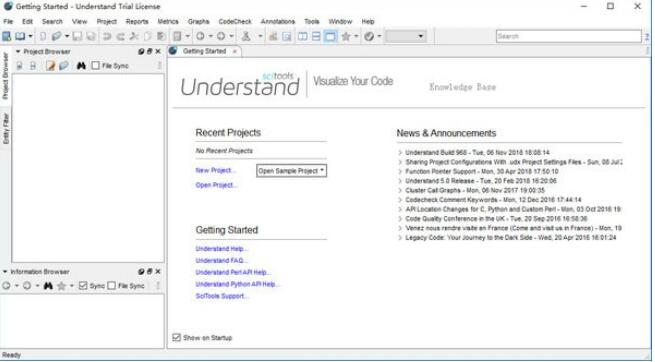Click the open book help icon in toolbar
Screen dimensions: 655x362
pyautogui.click(x=20, y=36)
